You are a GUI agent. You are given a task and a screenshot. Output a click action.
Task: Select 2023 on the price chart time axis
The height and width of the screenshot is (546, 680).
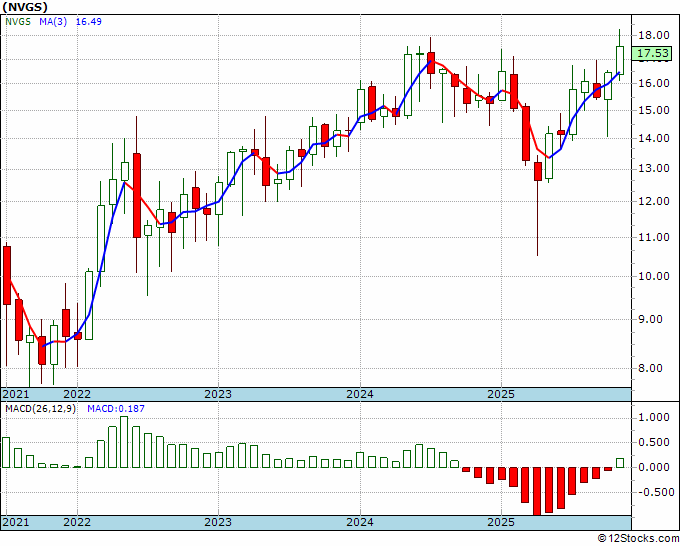[218, 394]
